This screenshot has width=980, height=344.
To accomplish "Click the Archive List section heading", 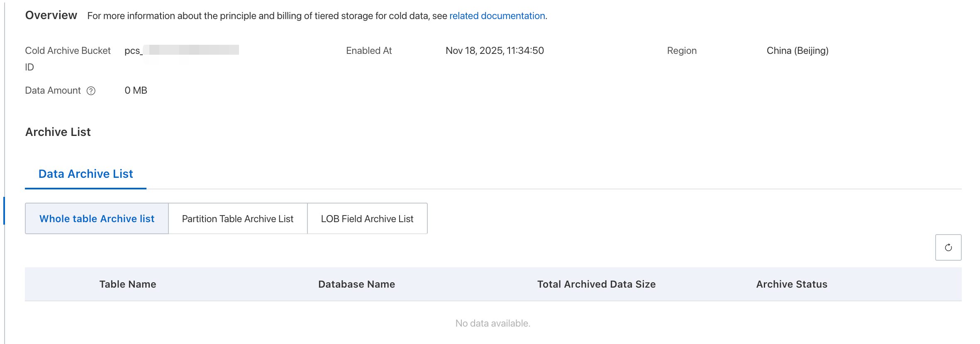I will (x=58, y=132).
